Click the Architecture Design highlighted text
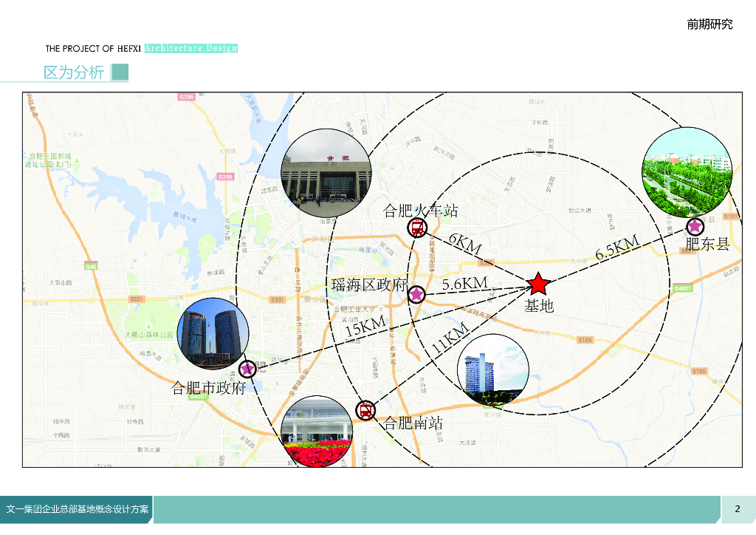The height and width of the screenshot is (535, 756). pos(191,48)
